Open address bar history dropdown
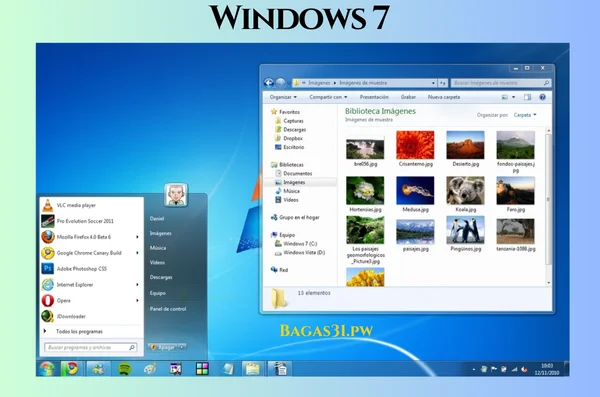The image size is (600, 397). tap(433, 83)
